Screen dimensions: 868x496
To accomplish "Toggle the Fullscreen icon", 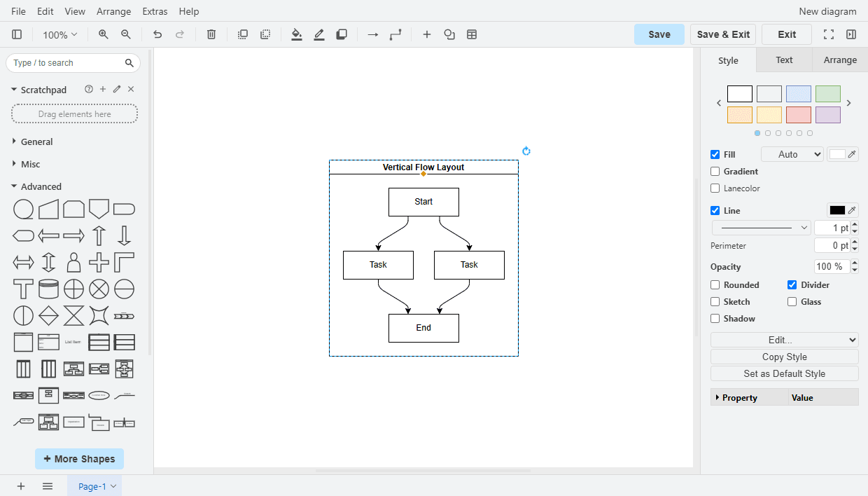I will point(829,34).
